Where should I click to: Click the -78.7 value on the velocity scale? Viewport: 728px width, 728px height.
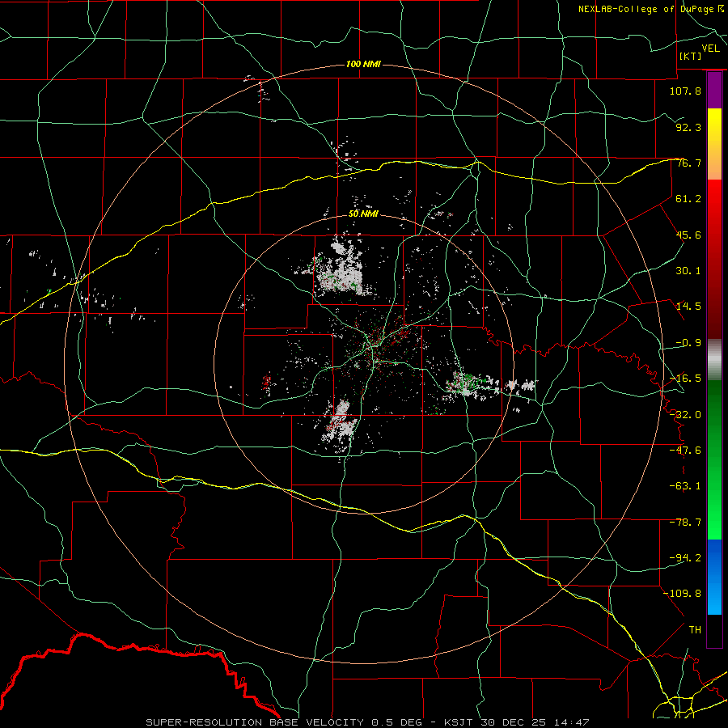685,523
